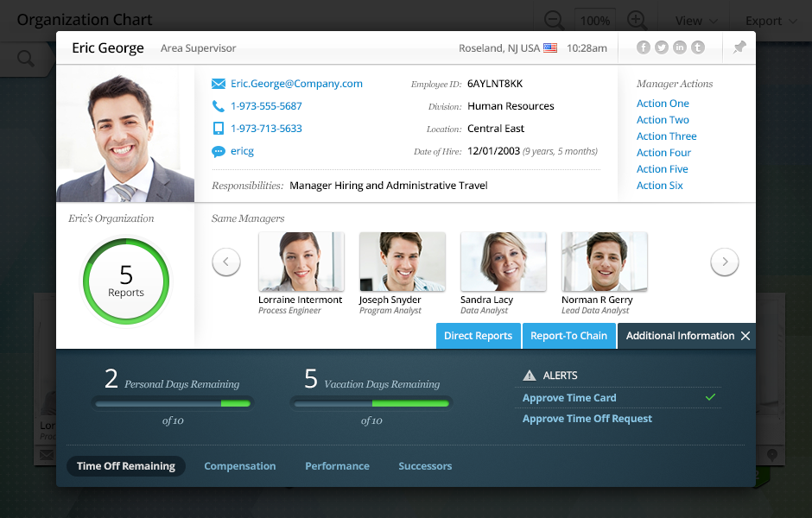Click the Tumblr social icon
The image size is (812, 518).
tap(698, 47)
